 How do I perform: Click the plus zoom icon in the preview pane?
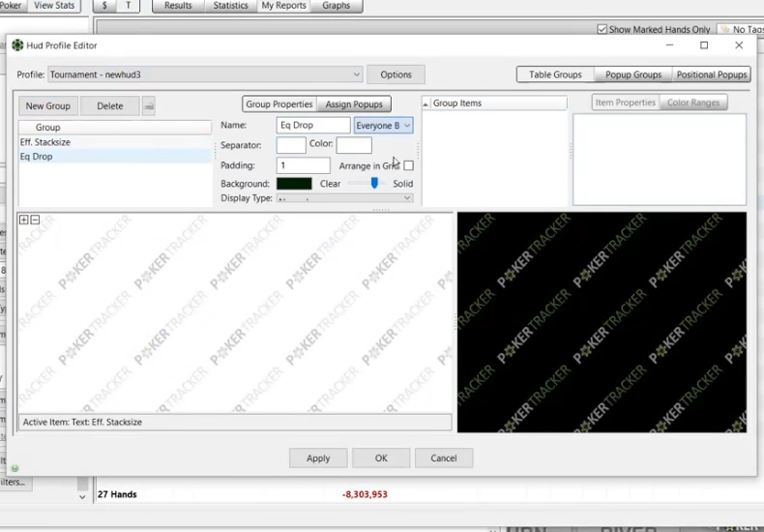(x=23, y=220)
